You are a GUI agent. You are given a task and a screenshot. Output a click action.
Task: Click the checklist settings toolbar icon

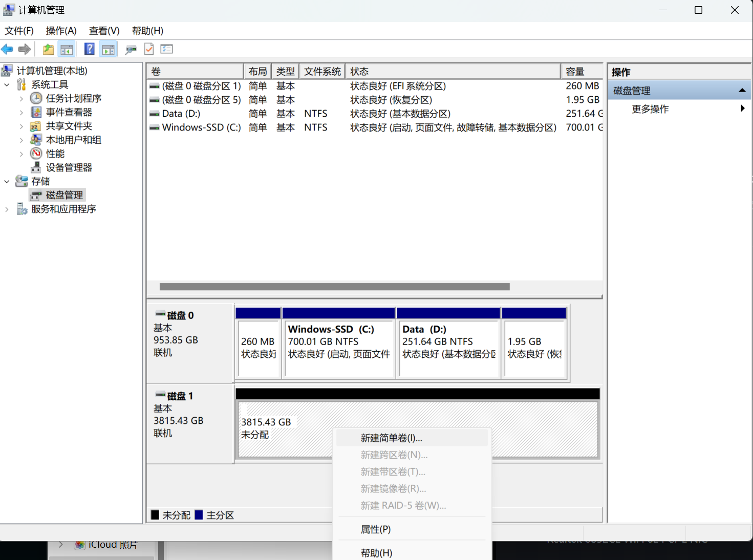coord(167,49)
